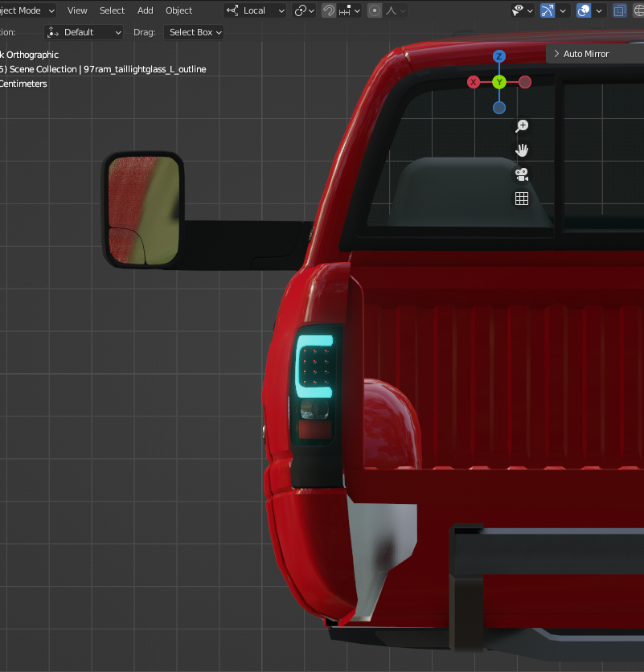The image size is (644, 672).
Task: Toggle snapping with the magnet icon
Action: pos(329,10)
